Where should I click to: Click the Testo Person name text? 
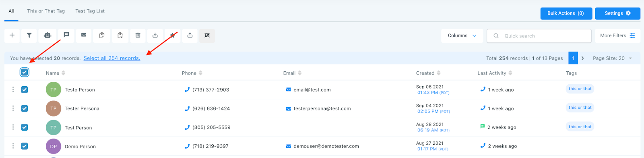click(x=80, y=89)
